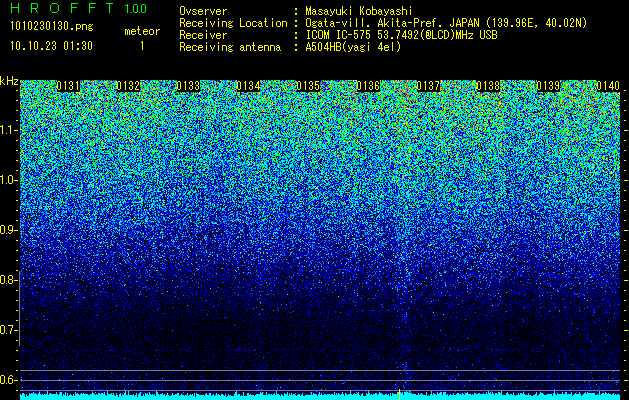Click the 0134 time marker
629x400 pixels.
248,86
